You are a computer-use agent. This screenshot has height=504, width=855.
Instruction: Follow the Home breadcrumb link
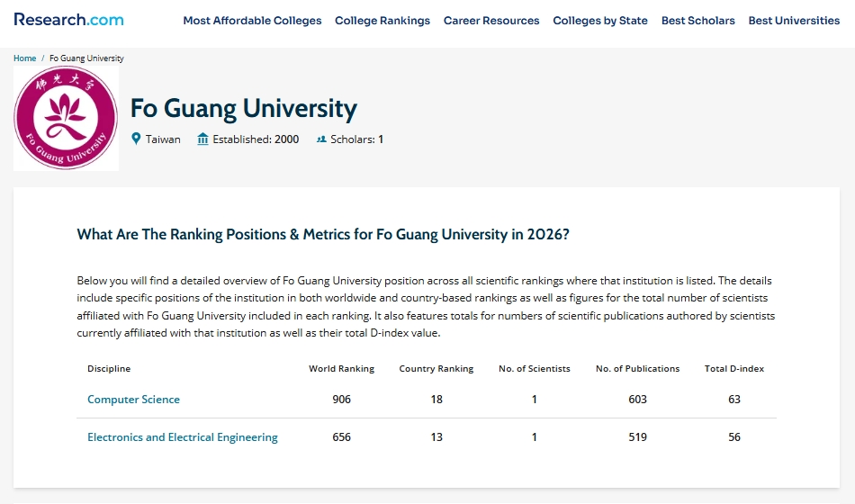25,58
